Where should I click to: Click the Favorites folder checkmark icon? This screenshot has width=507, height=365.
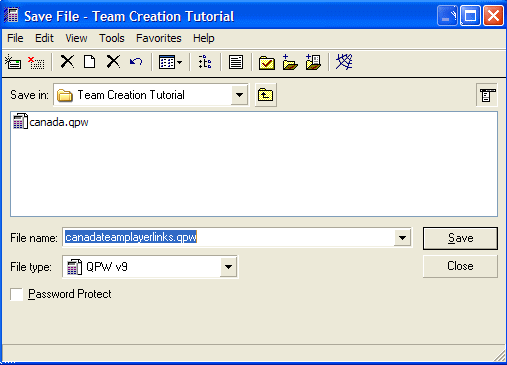(267, 62)
